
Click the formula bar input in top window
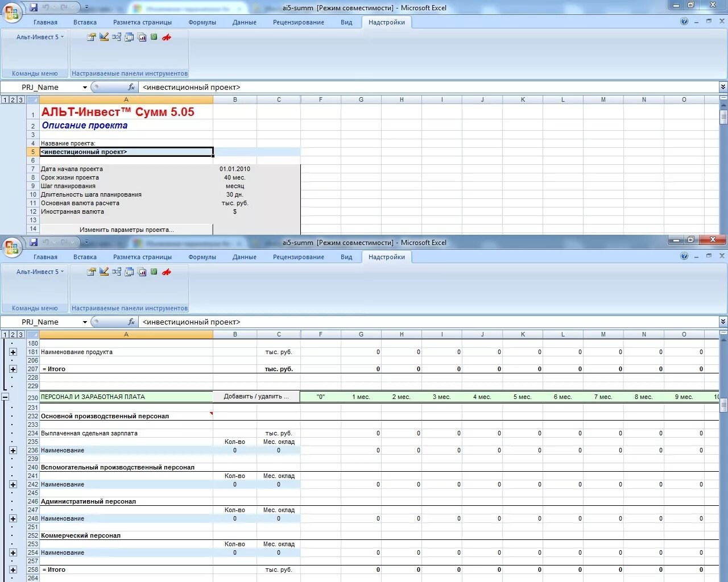click(428, 87)
